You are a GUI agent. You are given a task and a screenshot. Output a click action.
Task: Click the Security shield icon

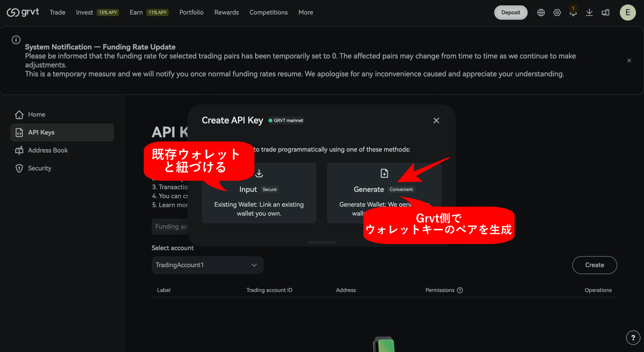[x=19, y=168]
